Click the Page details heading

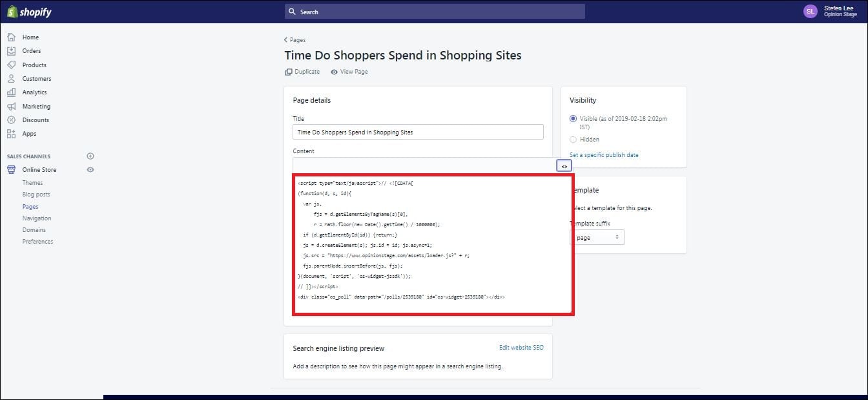click(x=312, y=100)
